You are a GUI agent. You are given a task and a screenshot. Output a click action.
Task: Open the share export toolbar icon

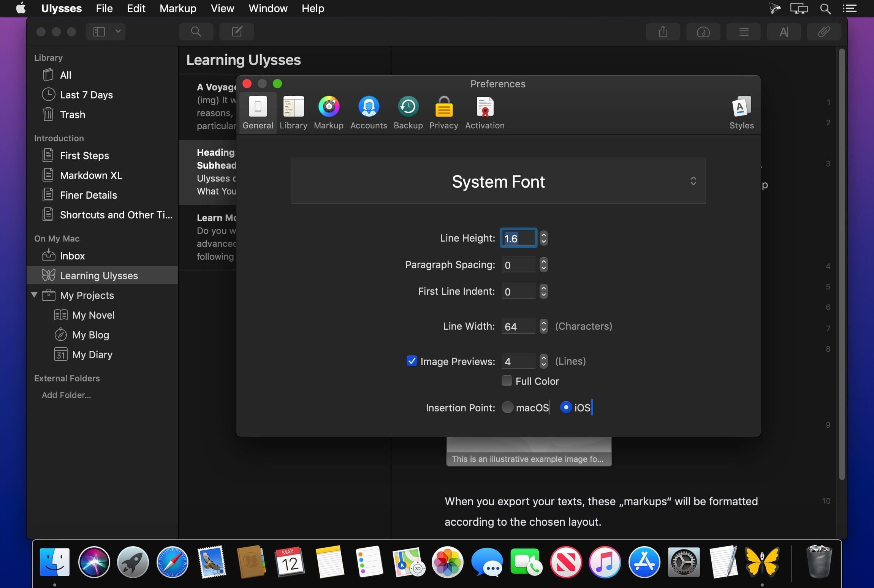click(x=663, y=32)
